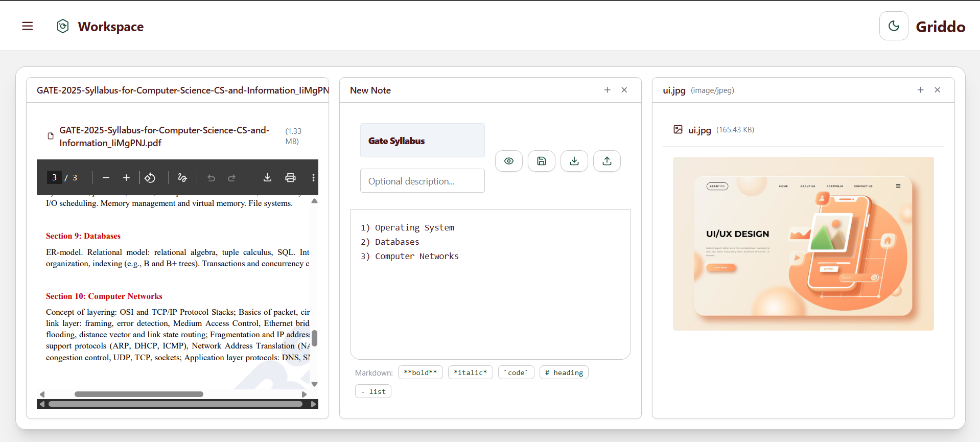Image resolution: width=980 pixels, height=442 pixels.
Task: Save the note with floppy icon
Action: [x=542, y=161]
